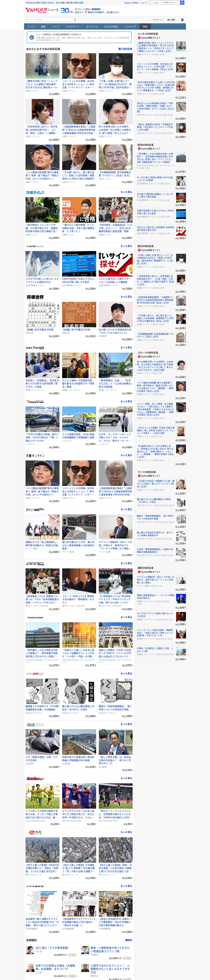Switch to the みんなの意見 tab

(x=111, y=27)
